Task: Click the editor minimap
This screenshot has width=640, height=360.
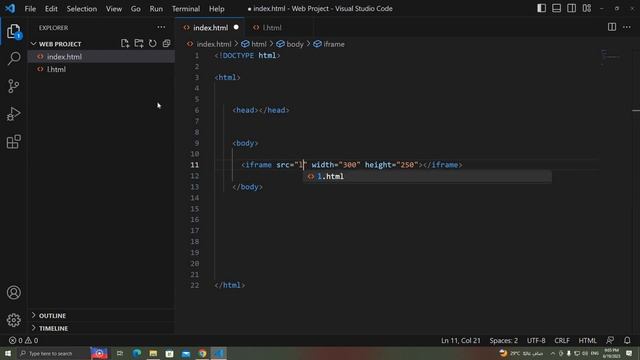Action: click(611, 57)
